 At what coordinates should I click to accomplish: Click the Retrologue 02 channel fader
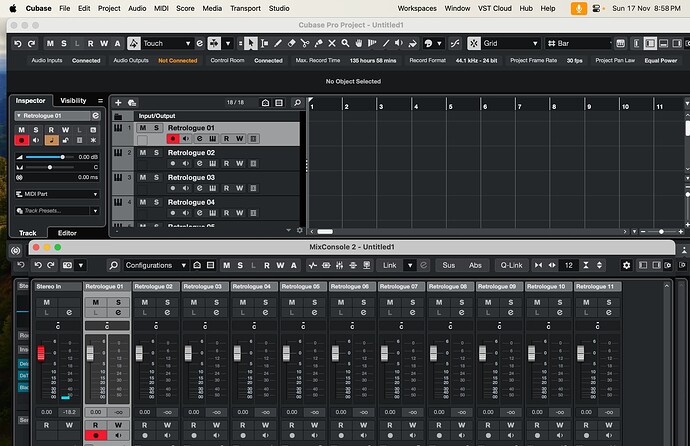click(x=139, y=353)
